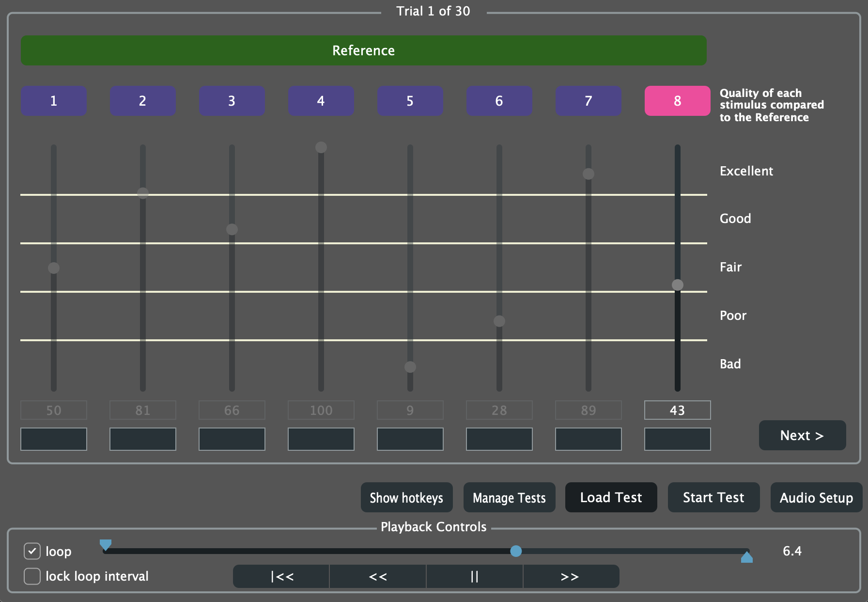Screen dimensions: 868x602
Task: Go to next trial with Next >
Action: pyautogui.click(x=802, y=435)
